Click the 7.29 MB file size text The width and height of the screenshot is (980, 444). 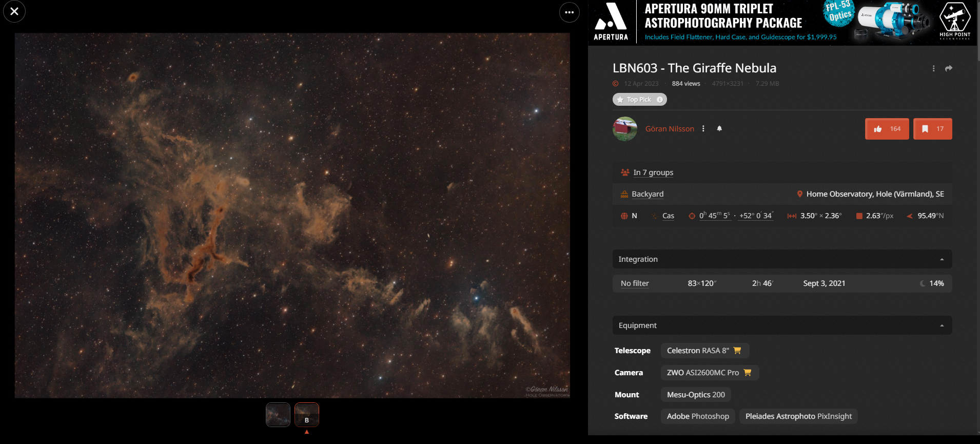click(x=767, y=84)
